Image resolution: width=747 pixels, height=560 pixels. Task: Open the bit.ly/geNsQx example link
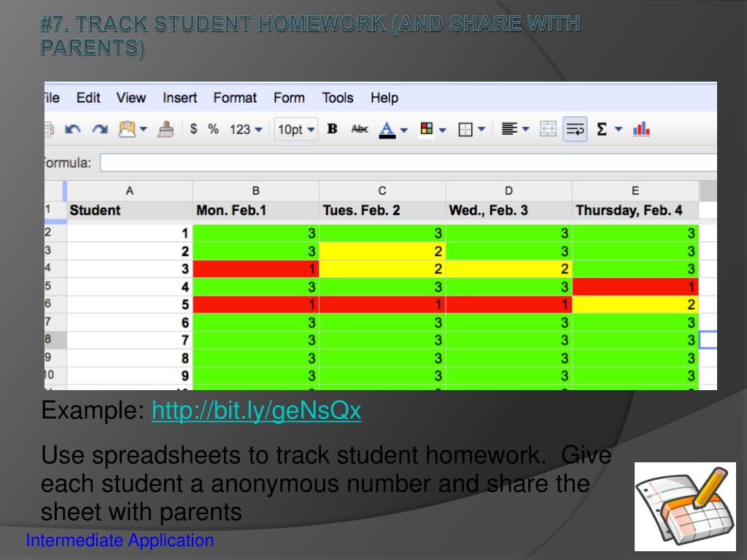[x=256, y=410]
